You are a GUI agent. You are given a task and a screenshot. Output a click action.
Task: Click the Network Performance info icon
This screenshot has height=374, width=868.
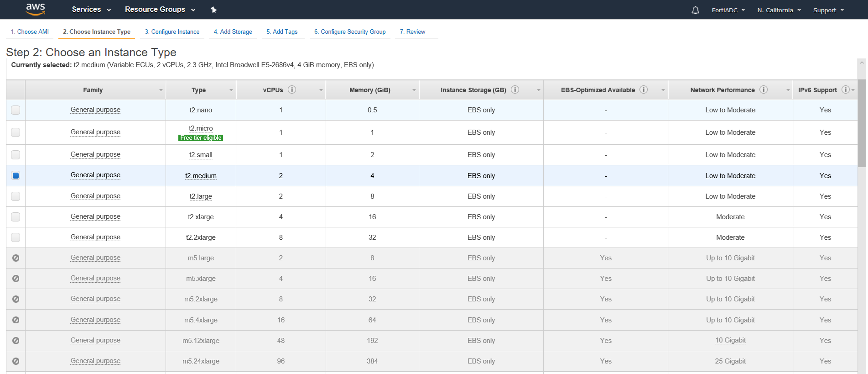pyautogui.click(x=764, y=90)
